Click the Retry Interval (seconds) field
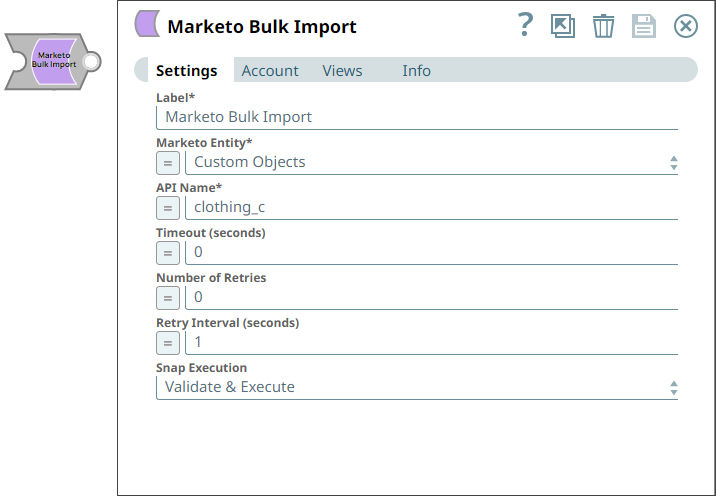716x496 pixels. click(x=432, y=343)
